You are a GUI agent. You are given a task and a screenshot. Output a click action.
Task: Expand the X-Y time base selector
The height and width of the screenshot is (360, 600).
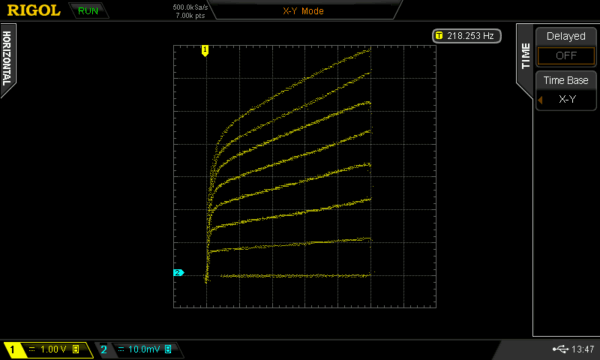566,99
